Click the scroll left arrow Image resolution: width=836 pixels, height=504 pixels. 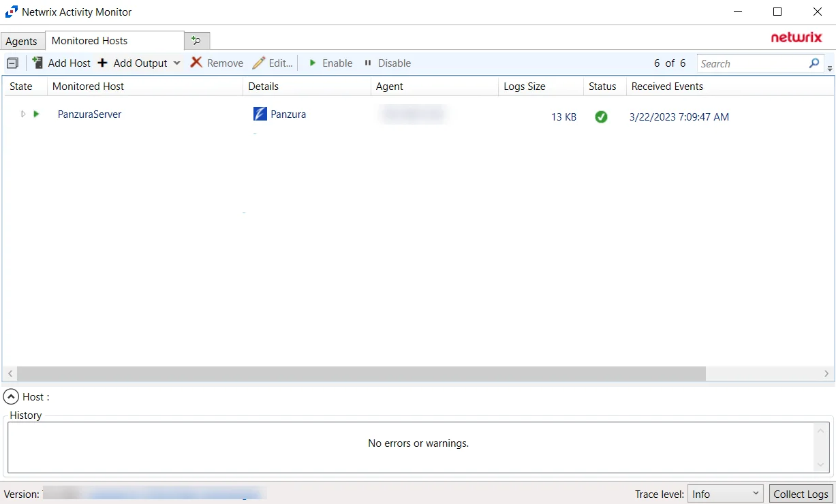pyautogui.click(x=10, y=374)
